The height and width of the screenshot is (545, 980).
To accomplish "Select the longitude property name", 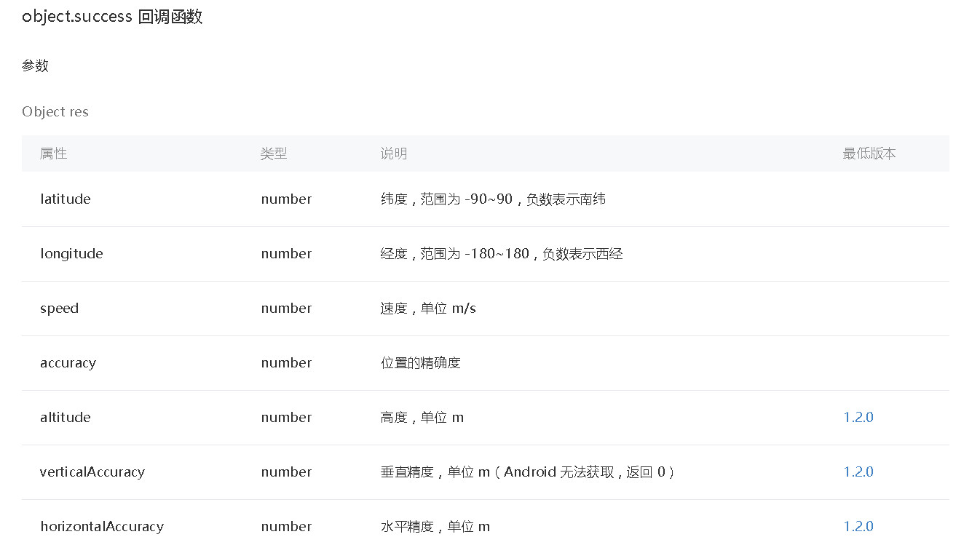I will [x=71, y=253].
